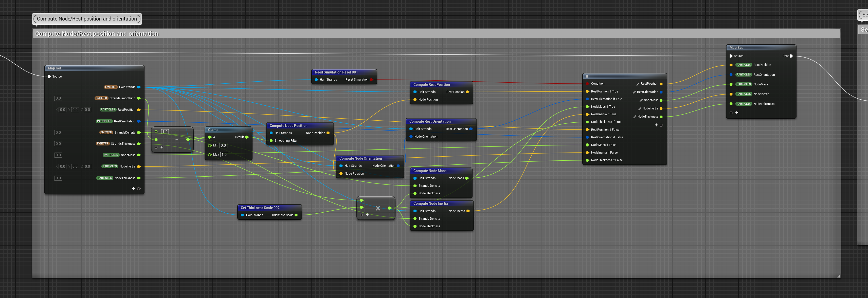Click the plus add-pin icon on Map Get node
868x298 pixels.
(x=134, y=189)
